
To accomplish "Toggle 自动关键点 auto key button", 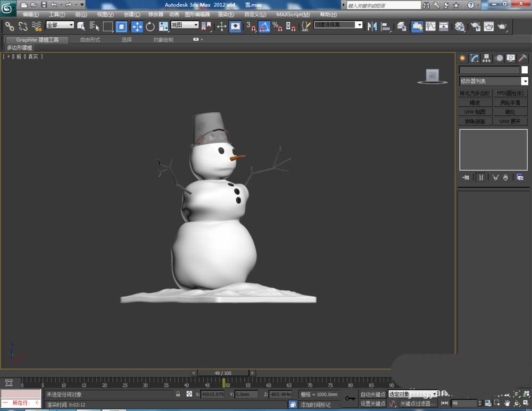I will [x=372, y=394].
